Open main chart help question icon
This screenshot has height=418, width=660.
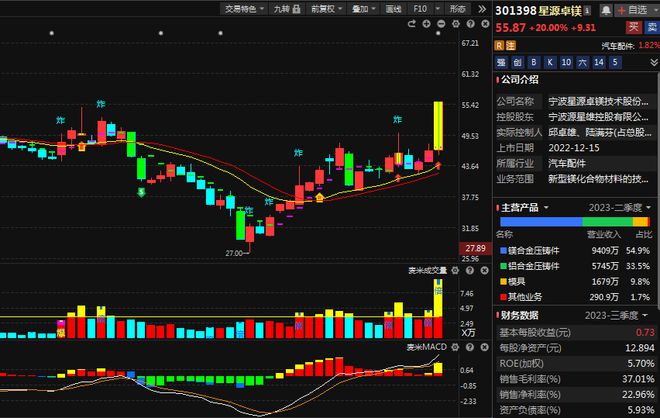tap(471, 24)
